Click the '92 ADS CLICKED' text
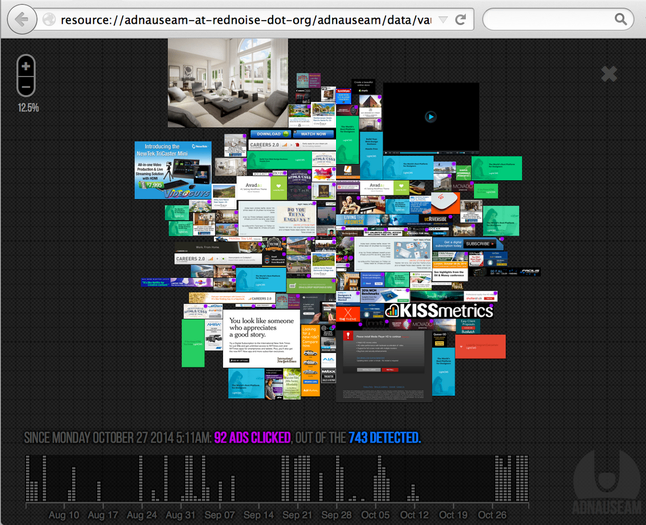 pos(252,438)
